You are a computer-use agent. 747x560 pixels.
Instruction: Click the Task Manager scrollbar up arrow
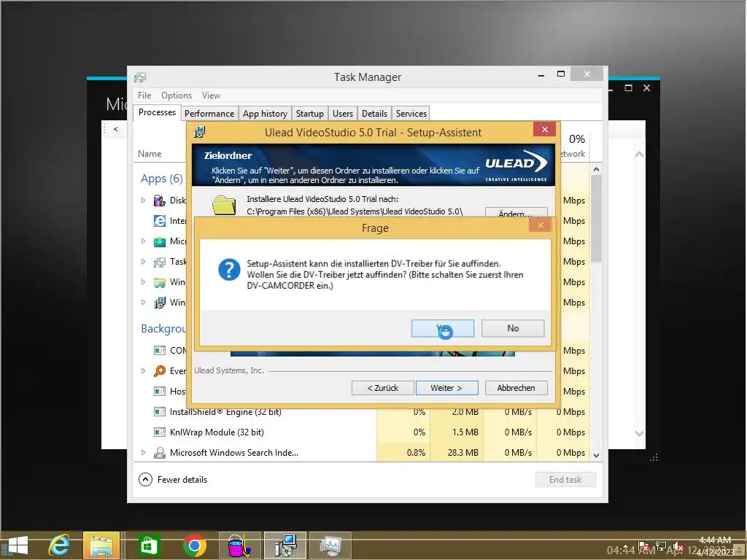[596, 169]
